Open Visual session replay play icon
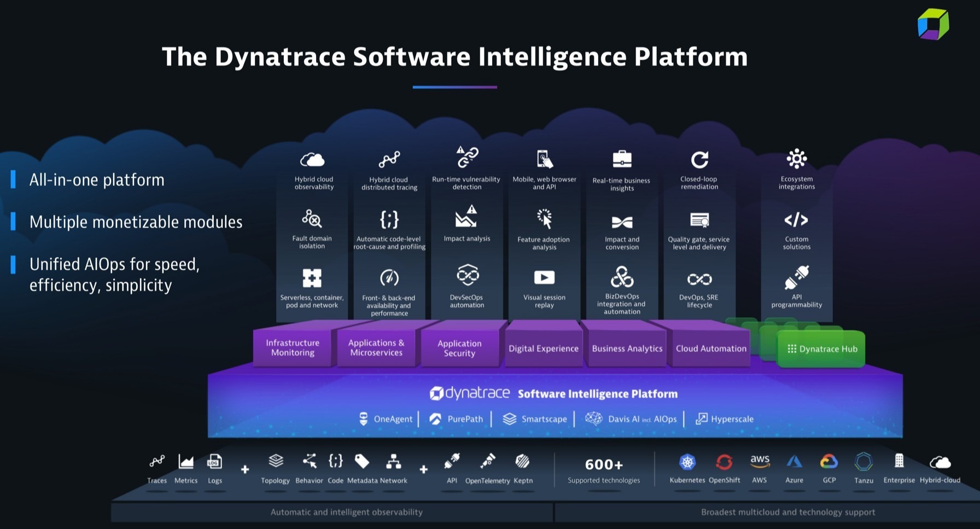980x529 pixels. coord(544,277)
